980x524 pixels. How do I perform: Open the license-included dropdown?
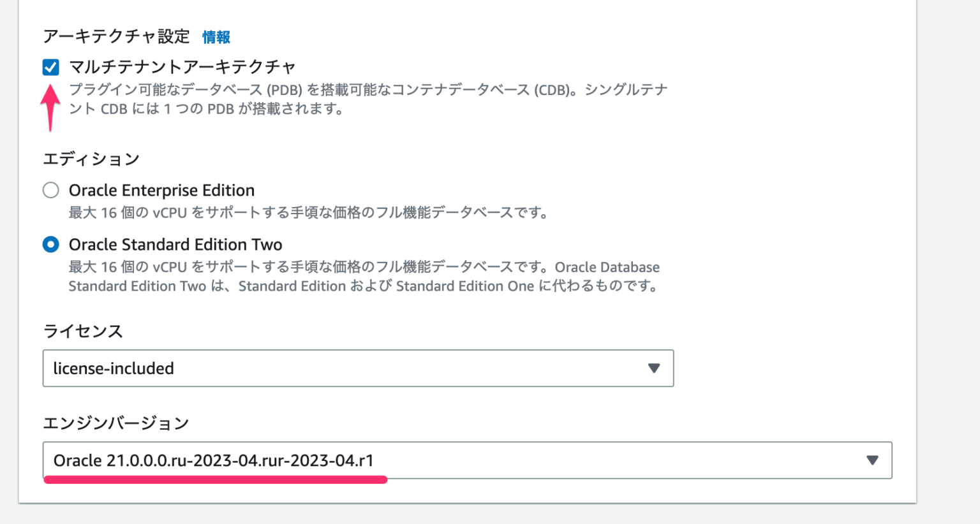[357, 368]
